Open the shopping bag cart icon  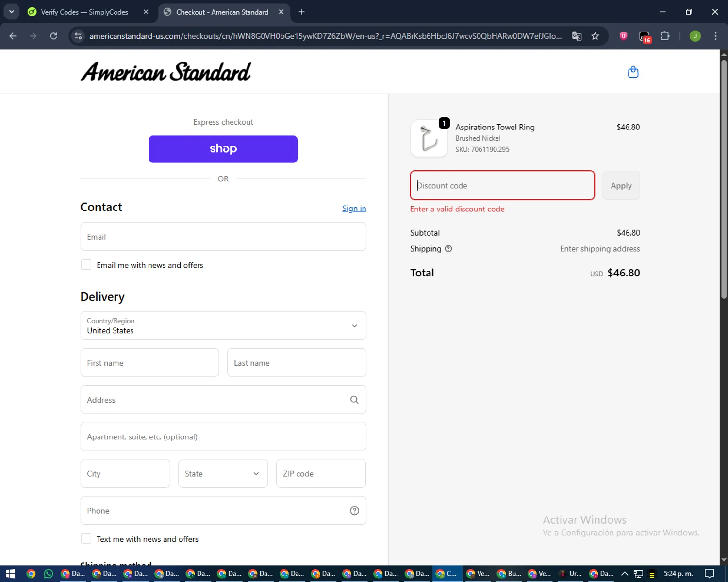pyautogui.click(x=633, y=72)
